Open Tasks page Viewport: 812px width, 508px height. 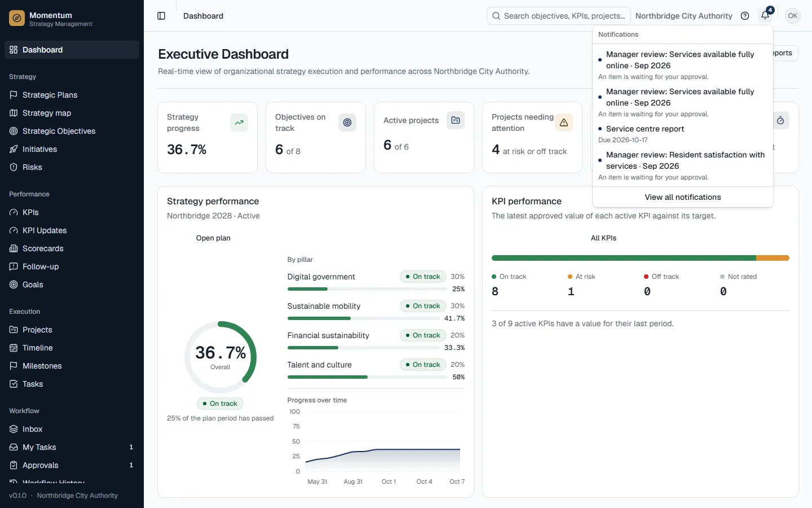(x=72, y=384)
